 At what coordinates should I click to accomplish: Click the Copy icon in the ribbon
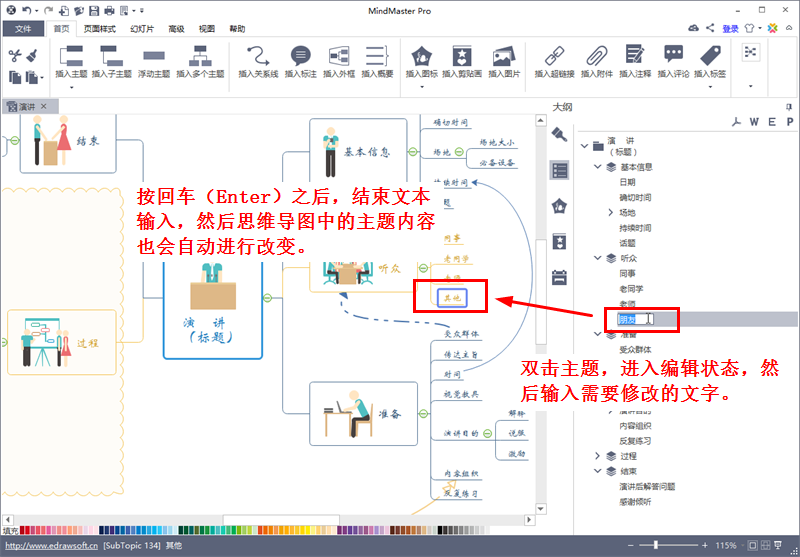(x=15, y=77)
